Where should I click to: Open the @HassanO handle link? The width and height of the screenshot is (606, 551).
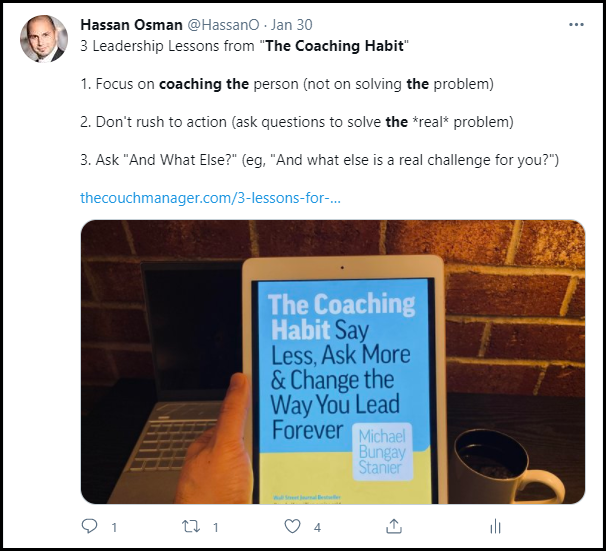[x=223, y=25]
